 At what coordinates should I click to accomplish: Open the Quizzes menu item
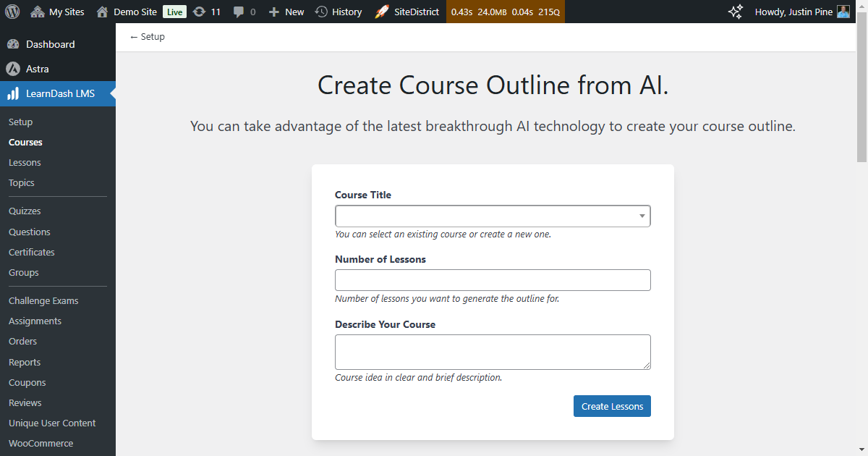click(x=24, y=211)
